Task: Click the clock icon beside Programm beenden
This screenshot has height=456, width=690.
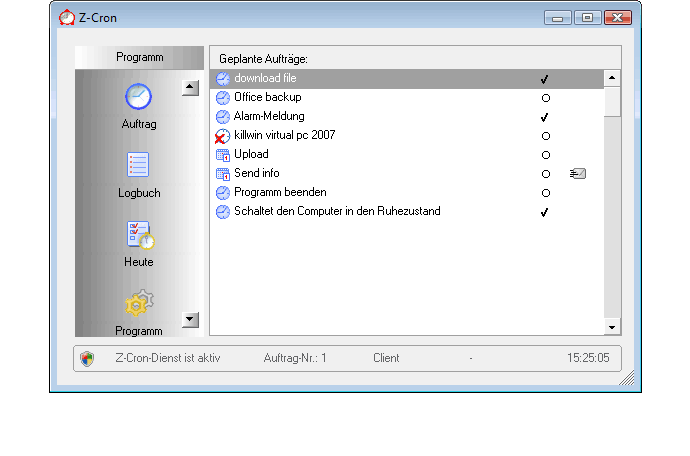Action: pyautogui.click(x=223, y=193)
